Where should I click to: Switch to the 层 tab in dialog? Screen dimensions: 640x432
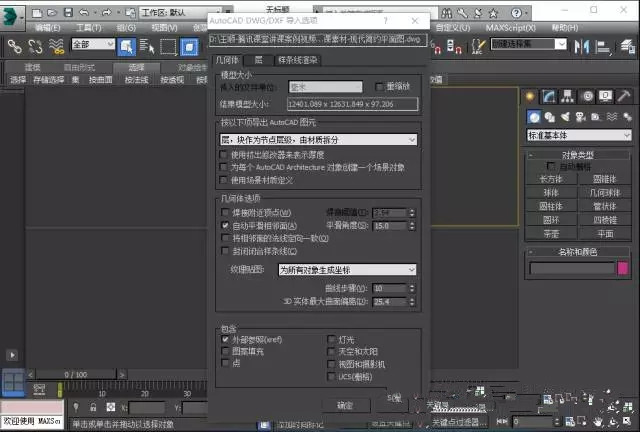[258, 60]
